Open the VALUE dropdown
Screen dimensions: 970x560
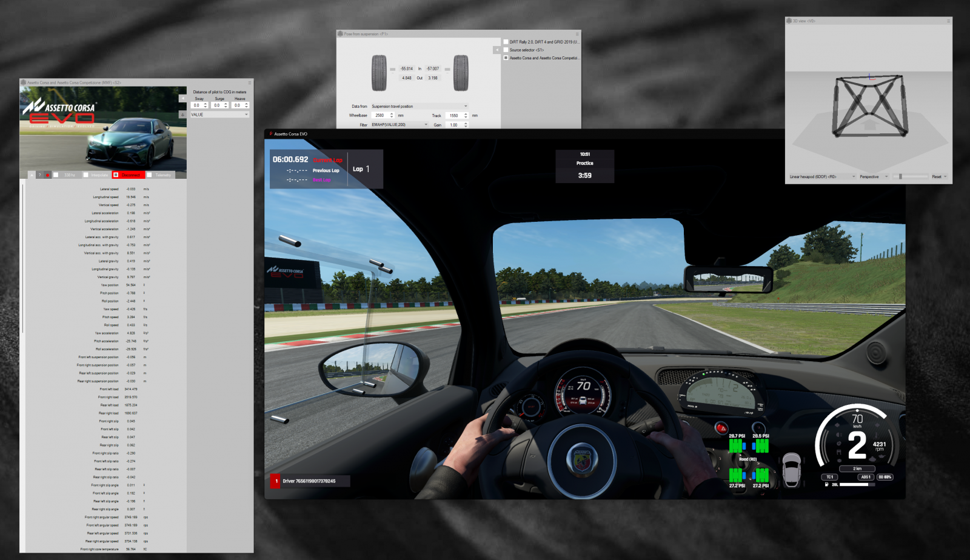pyautogui.click(x=219, y=115)
